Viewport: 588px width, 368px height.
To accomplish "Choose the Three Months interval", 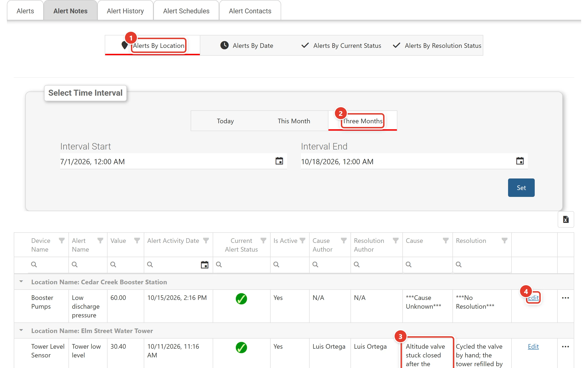I will [362, 121].
